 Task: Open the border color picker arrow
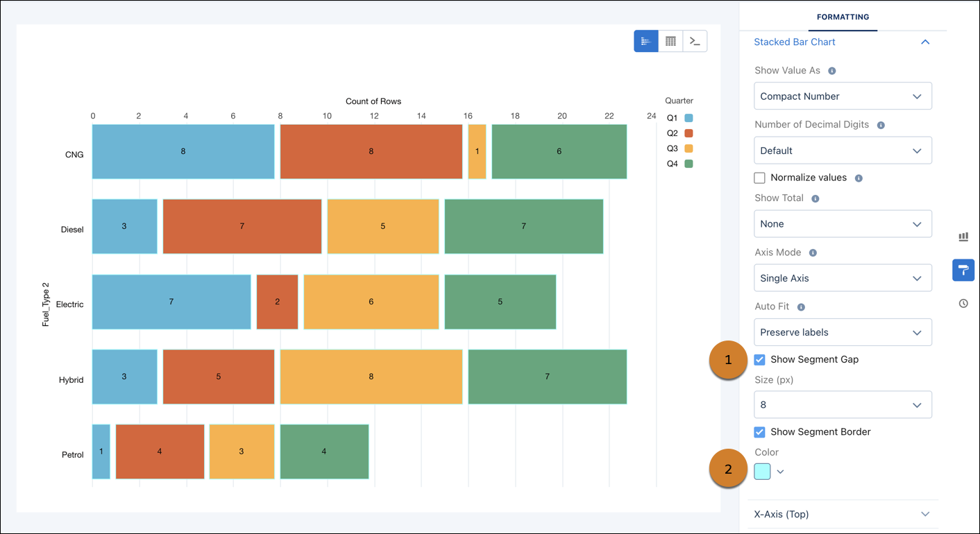[780, 472]
